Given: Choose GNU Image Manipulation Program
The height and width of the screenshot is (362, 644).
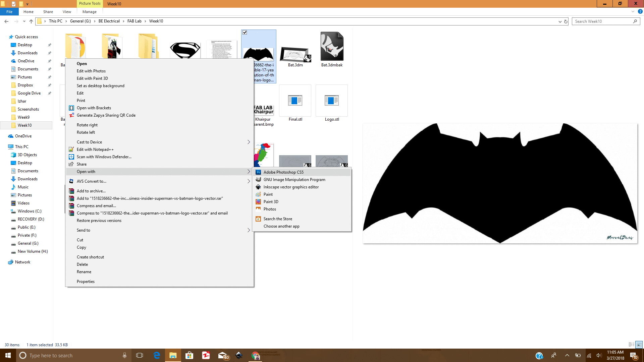Looking at the screenshot, I should [x=294, y=180].
